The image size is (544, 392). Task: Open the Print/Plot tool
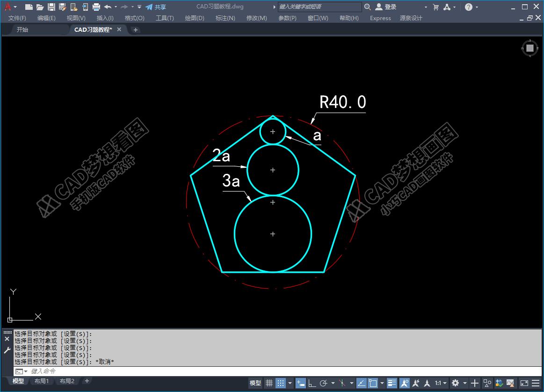point(96,7)
